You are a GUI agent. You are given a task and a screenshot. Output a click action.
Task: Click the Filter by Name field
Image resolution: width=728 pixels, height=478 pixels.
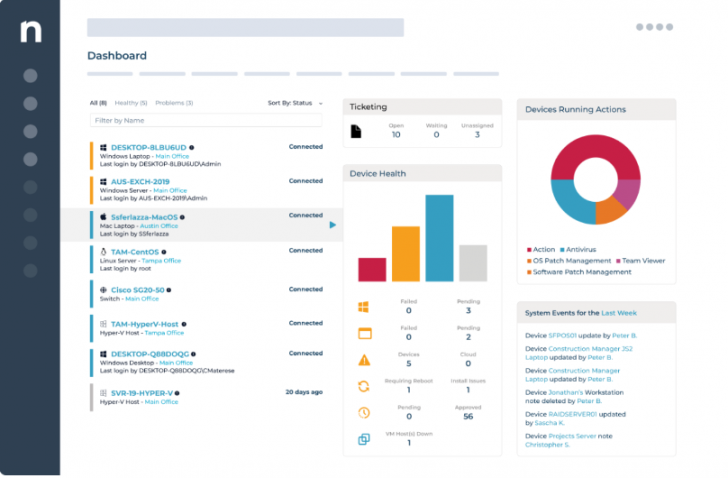coord(206,121)
